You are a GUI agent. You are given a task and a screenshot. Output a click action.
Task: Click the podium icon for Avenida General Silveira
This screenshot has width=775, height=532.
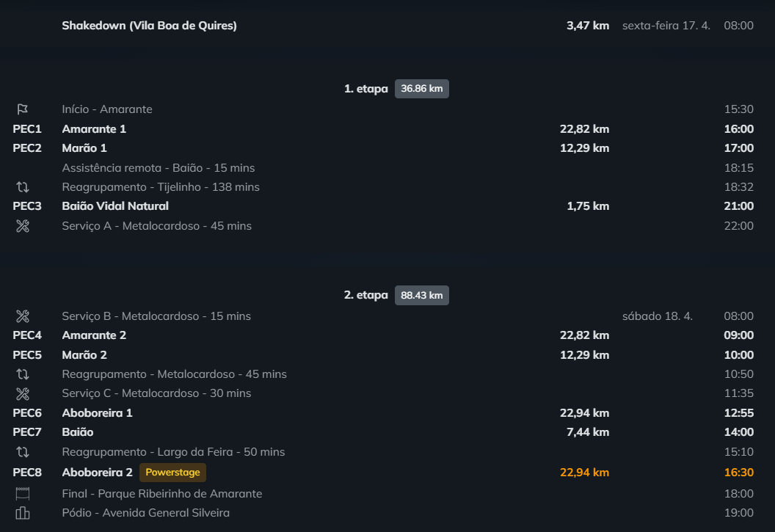(x=22, y=513)
